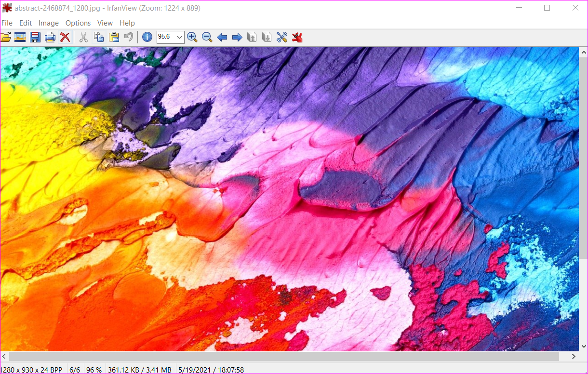The height and width of the screenshot is (374, 588).
Task: Go to the next page with the page-down icon
Action: coord(267,37)
